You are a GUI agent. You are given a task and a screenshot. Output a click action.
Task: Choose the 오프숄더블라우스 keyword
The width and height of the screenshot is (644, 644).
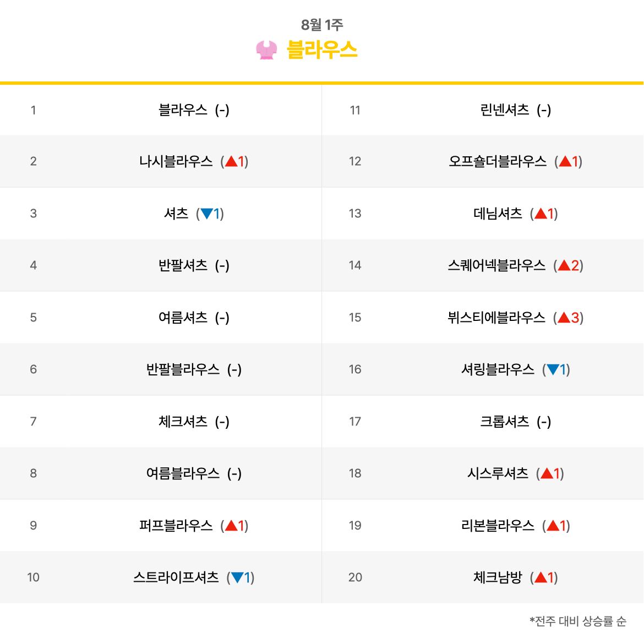point(498,161)
